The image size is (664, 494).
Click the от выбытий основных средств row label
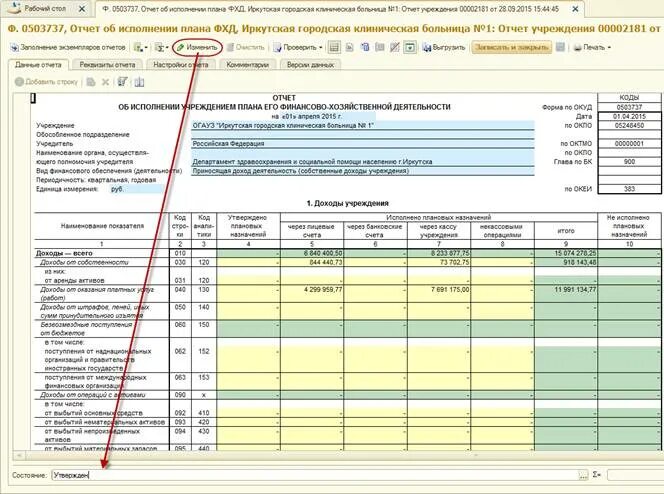(x=93, y=413)
